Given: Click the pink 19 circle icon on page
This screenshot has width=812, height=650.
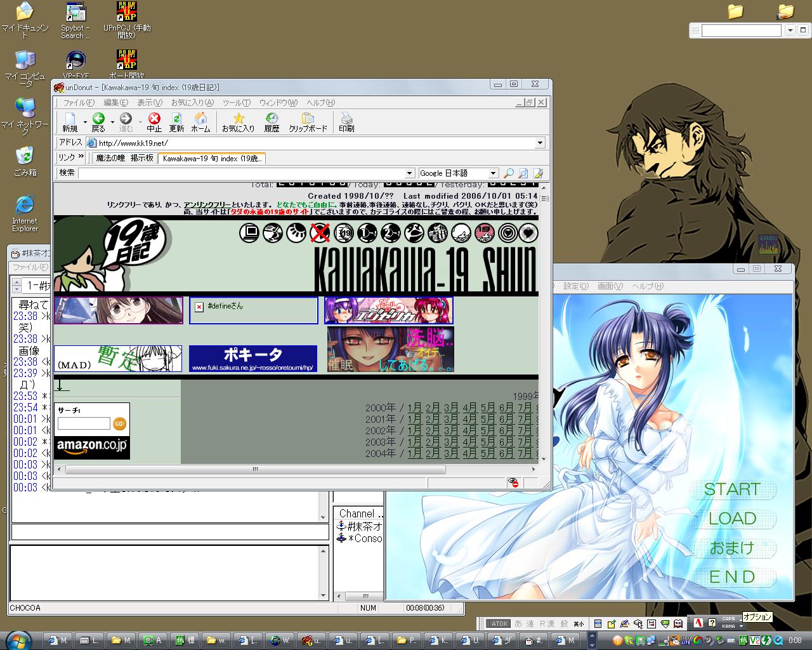Looking at the screenshot, I should [484, 233].
